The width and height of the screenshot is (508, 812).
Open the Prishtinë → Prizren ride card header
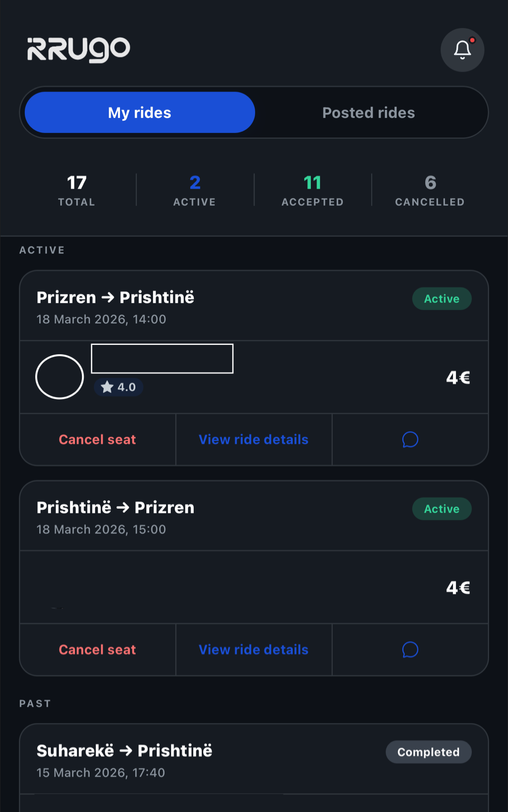[188, 516]
